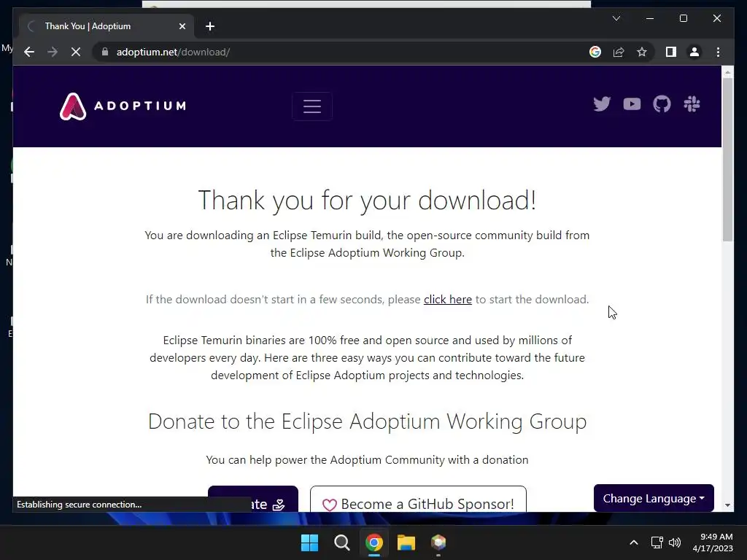Image resolution: width=747 pixels, height=560 pixels.
Task: Open Chrome three-dot menu
Action: click(x=718, y=52)
